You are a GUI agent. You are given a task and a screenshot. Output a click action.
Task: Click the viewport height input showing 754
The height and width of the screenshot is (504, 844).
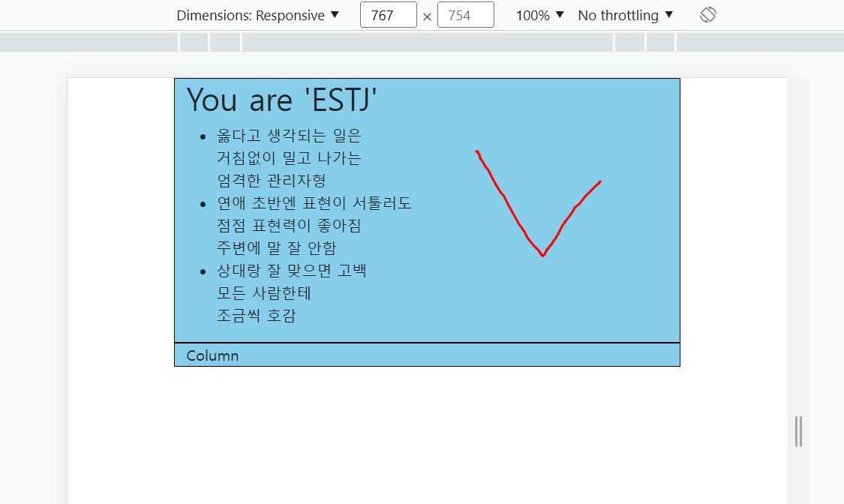(465, 14)
